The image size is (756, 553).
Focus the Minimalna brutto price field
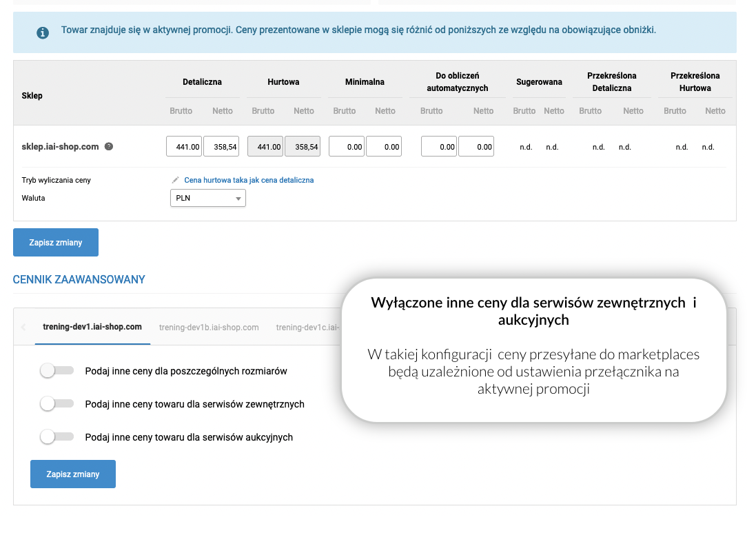[x=347, y=147]
